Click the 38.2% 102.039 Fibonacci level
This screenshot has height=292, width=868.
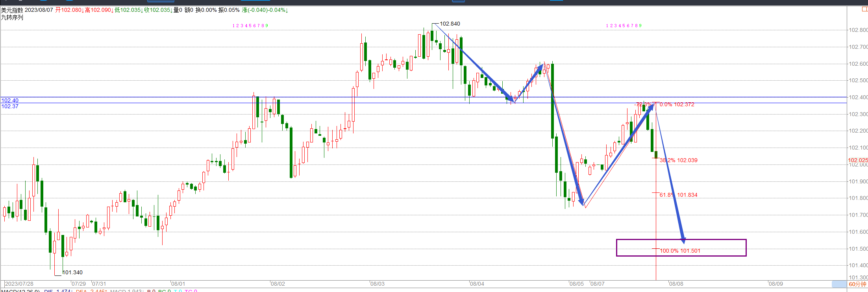[x=678, y=160]
